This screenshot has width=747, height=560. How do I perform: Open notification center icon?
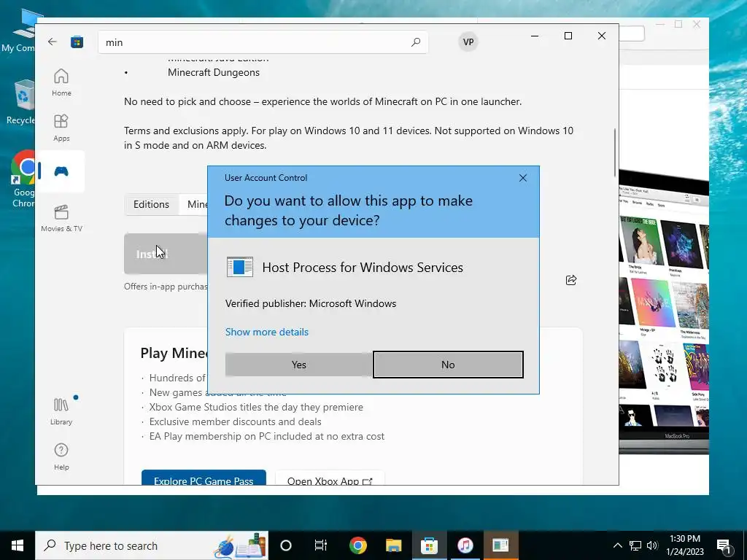[x=724, y=545]
